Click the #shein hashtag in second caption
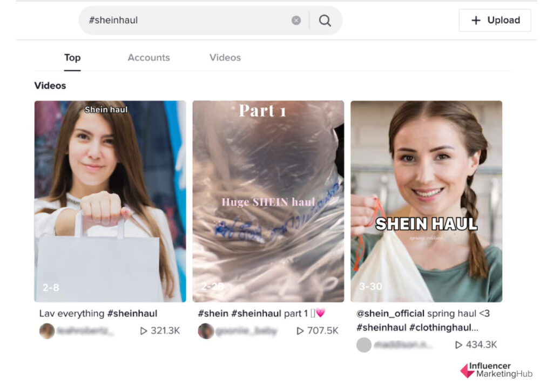The image size is (553, 392). (213, 313)
